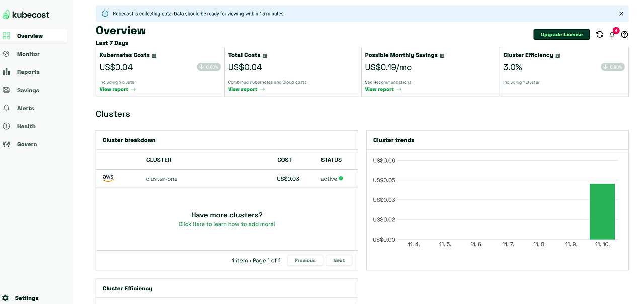Click the US$0.03 cost cell
The width and height of the screenshot is (644, 304).
[288, 179]
